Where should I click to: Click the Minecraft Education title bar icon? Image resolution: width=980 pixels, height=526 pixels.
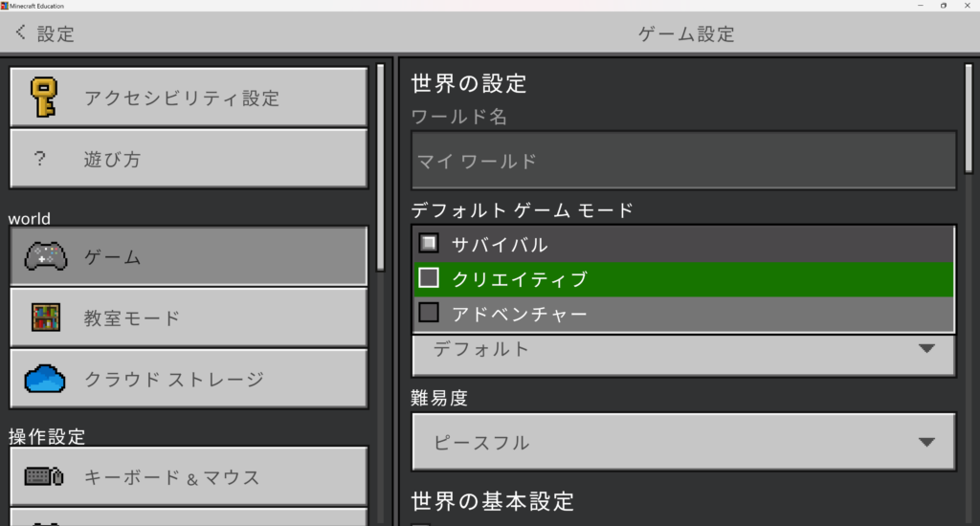pos(5,5)
